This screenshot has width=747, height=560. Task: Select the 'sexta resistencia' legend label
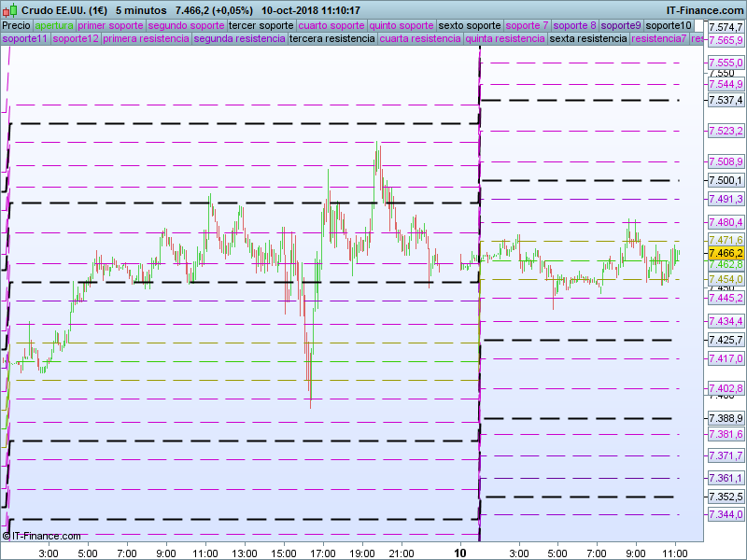click(x=588, y=39)
